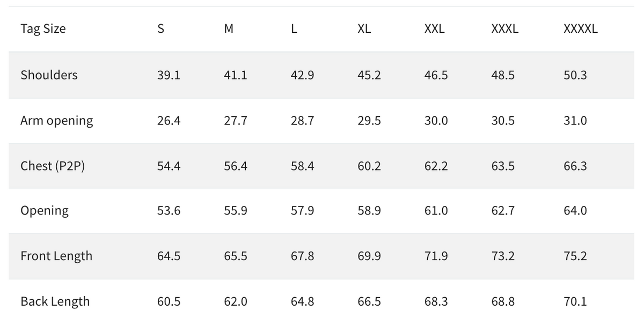Image resolution: width=644 pixels, height=325 pixels.
Task: Click Back Length value 68.8 for XXXL
Action: pyautogui.click(x=502, y=301)
